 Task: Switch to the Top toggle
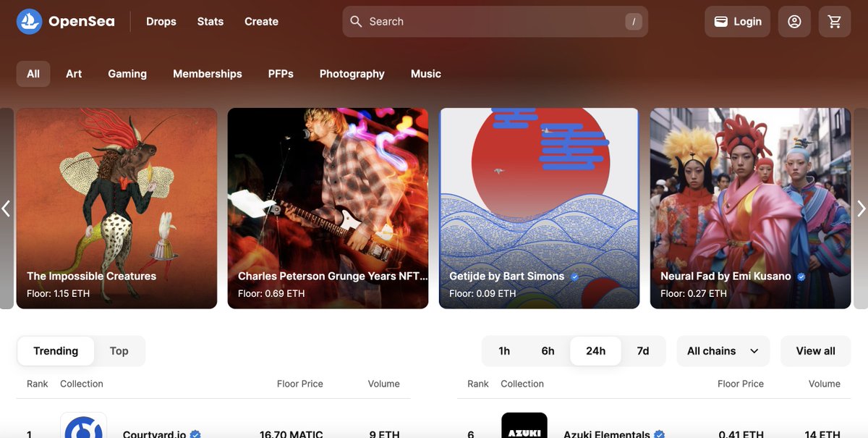tap(119, 351)
